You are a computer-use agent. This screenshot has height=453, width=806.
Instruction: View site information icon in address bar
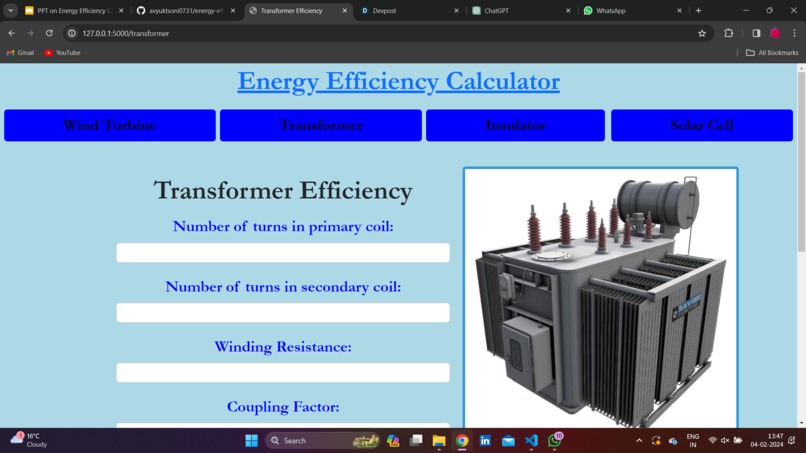(x=72, y=33)
